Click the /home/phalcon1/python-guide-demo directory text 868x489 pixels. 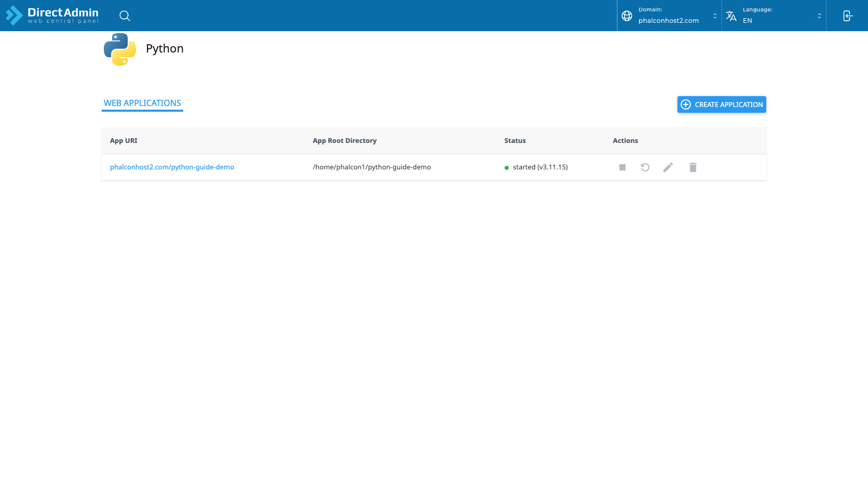372,167
